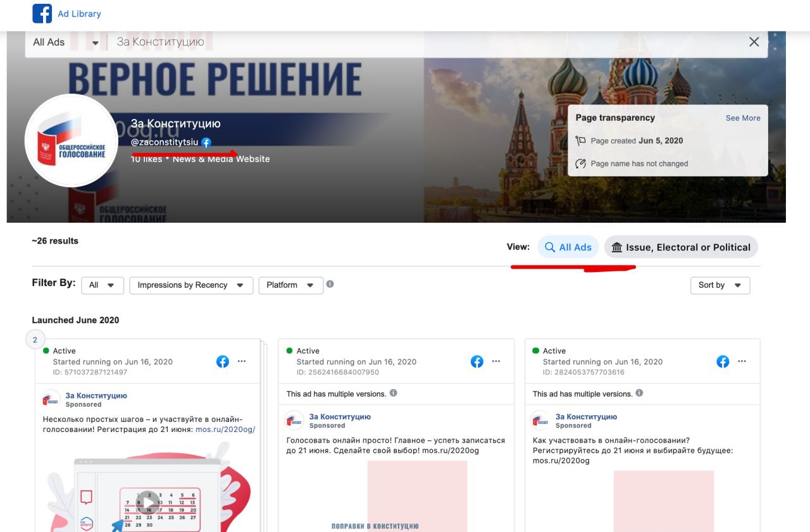Click the magnifier icon in All Ads tab
The image size is (810, 532).
point(551,247)
